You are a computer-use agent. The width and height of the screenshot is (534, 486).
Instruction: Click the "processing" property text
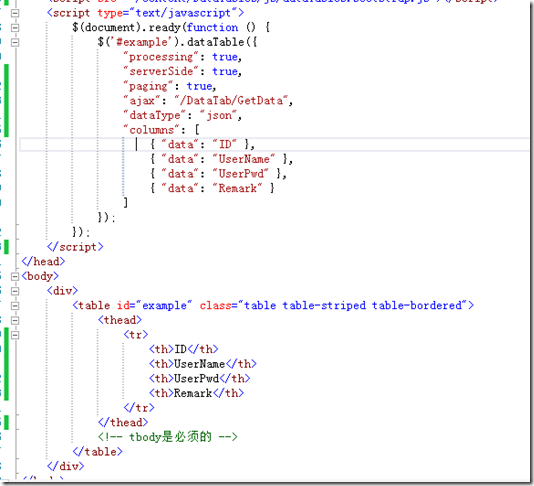coord(161,57)
